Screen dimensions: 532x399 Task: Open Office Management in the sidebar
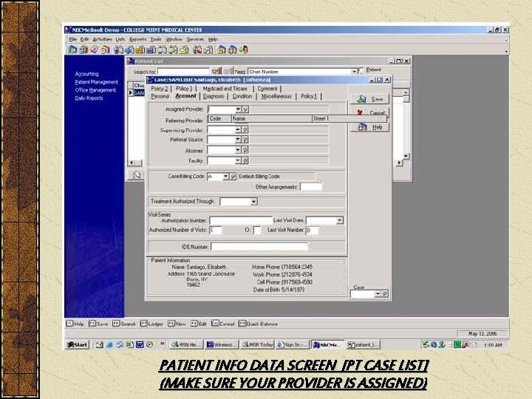point(95,90)
